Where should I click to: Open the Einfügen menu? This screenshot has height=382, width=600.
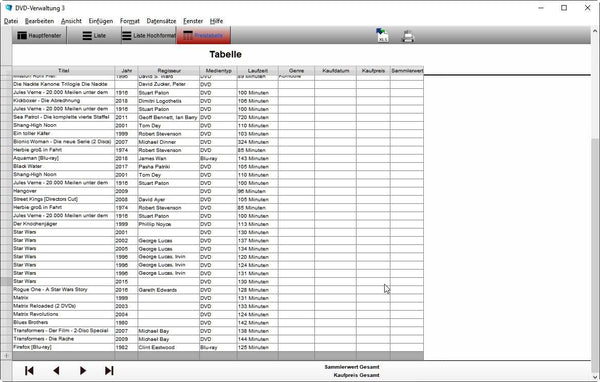(x=101, y=21)
